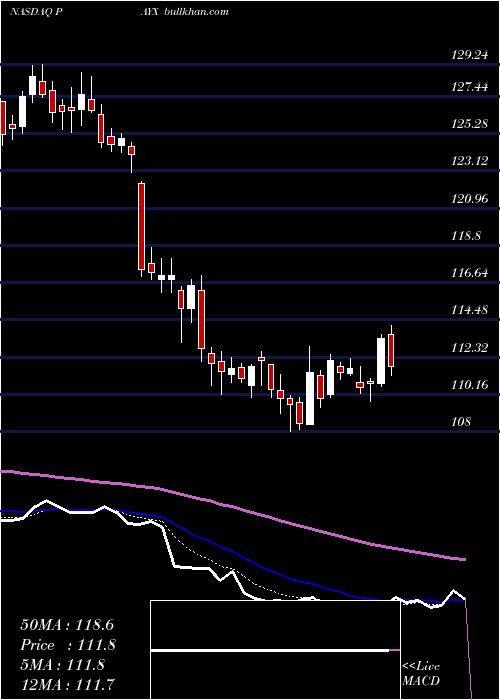Screen dimensions: 500x700
Task: Click the 112.32 price level label
Action: tap(470, 347)
